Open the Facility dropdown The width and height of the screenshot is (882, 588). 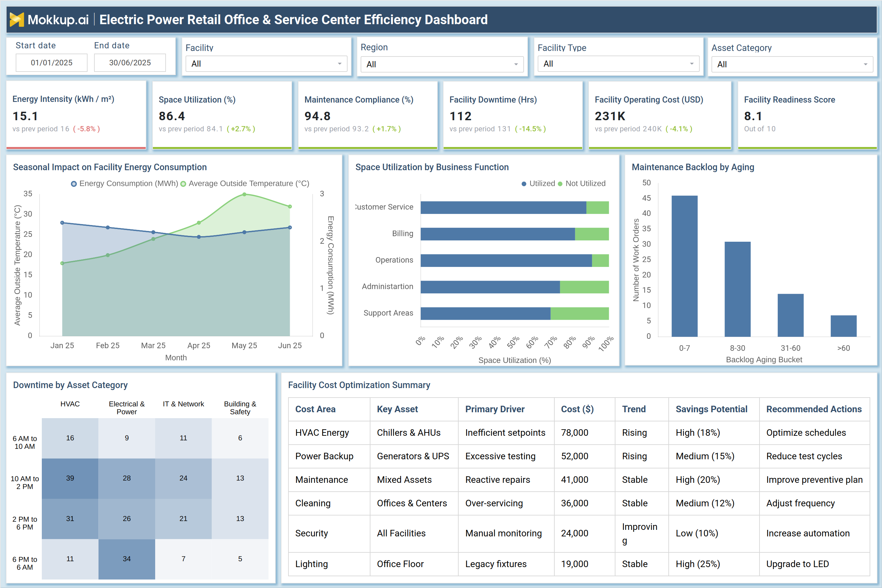click(x=266, y=64)
